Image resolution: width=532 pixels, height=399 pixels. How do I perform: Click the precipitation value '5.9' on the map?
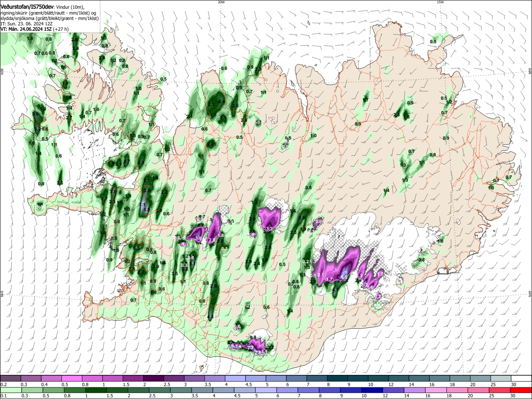point(146,210)
